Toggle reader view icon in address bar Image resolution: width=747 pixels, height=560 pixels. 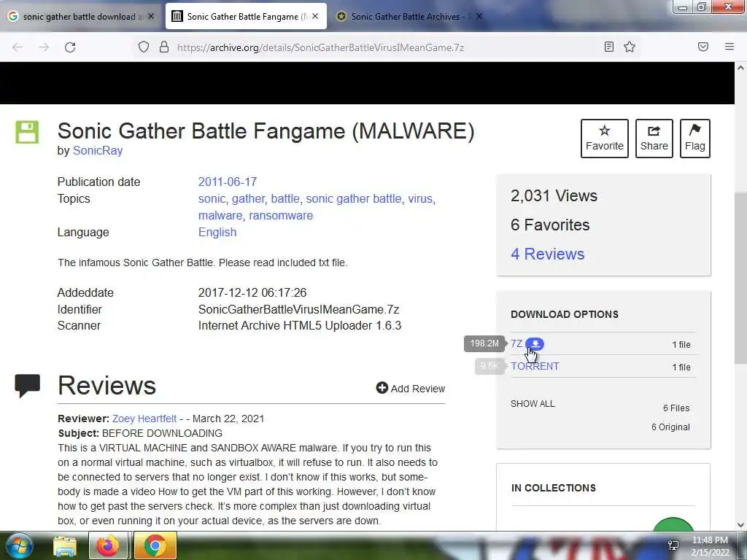pyautogui.click(x=609, y=47)
